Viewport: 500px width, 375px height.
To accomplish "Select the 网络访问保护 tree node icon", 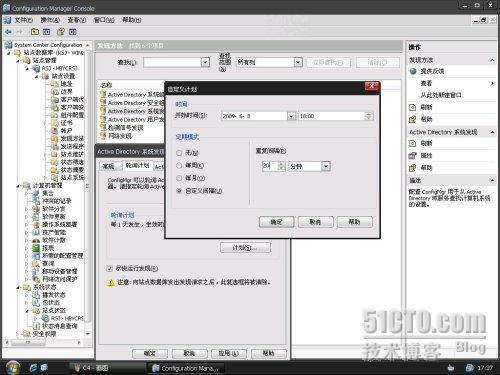I will pos(36,279).
